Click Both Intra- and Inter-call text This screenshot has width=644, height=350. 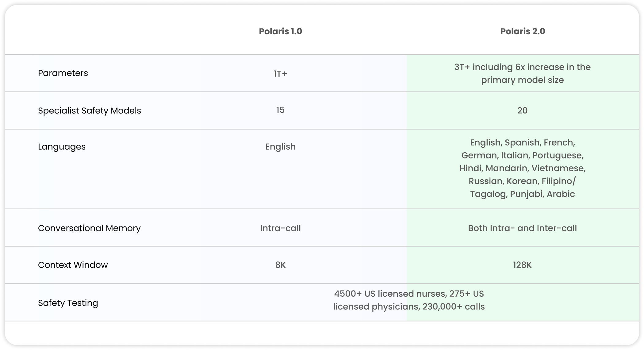point(522,228)
